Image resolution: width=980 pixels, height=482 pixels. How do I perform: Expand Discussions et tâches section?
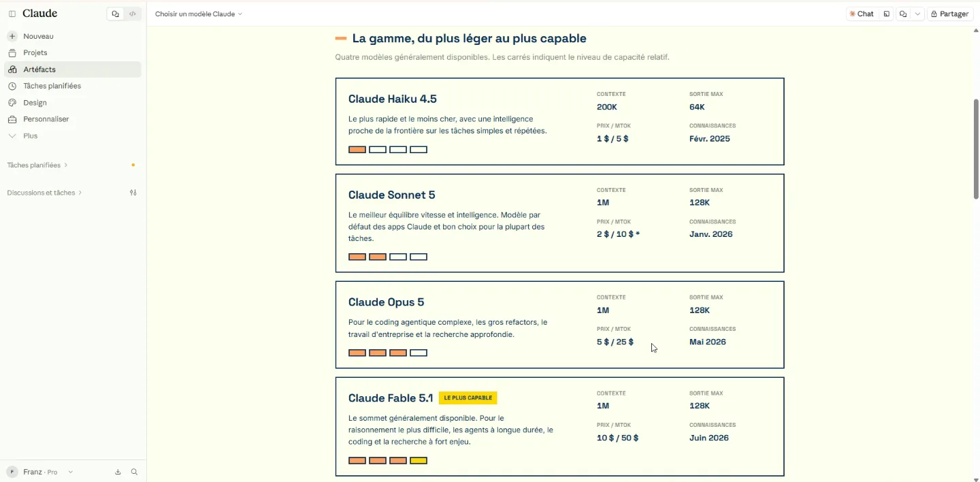pos(44,193)
